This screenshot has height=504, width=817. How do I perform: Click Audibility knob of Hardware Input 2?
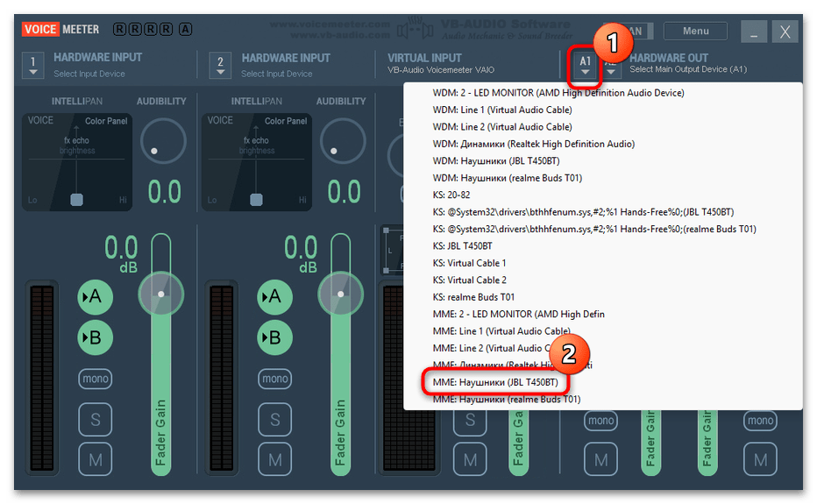pos(343,141)
